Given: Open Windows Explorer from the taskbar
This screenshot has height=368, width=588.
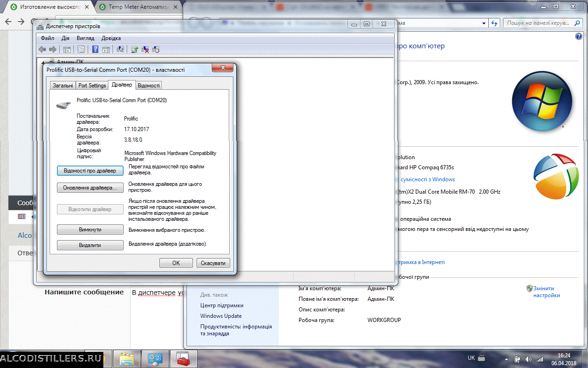Looking at the screenshot, I should pyautogui.click(x=127, y=359).
